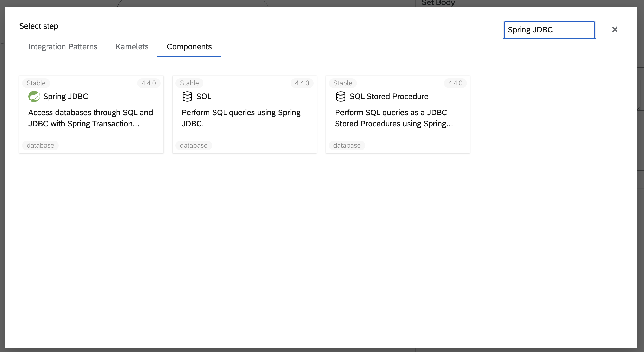
Task: Click the search field containing Spring JDBC
Action: click(549, 30)
